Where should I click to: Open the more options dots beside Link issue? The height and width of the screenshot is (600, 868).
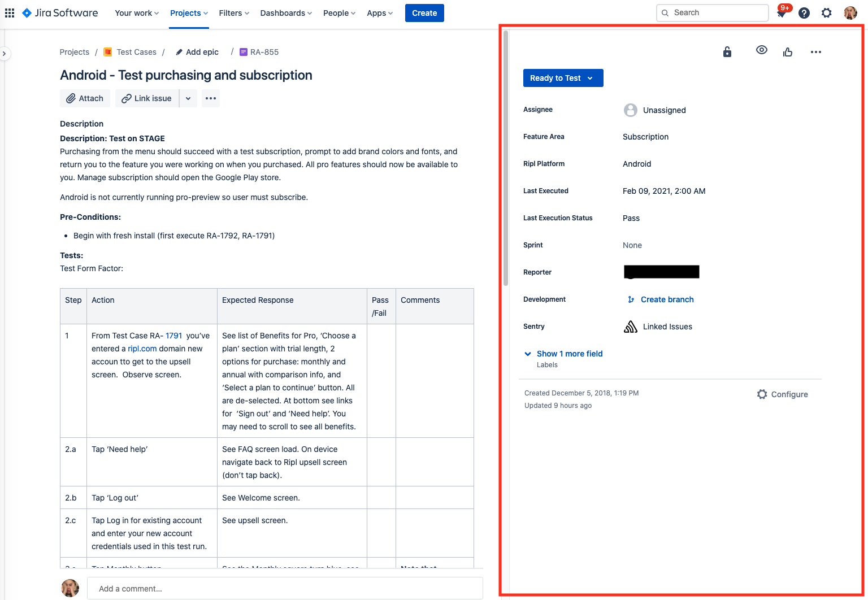[x=211, y=98]
